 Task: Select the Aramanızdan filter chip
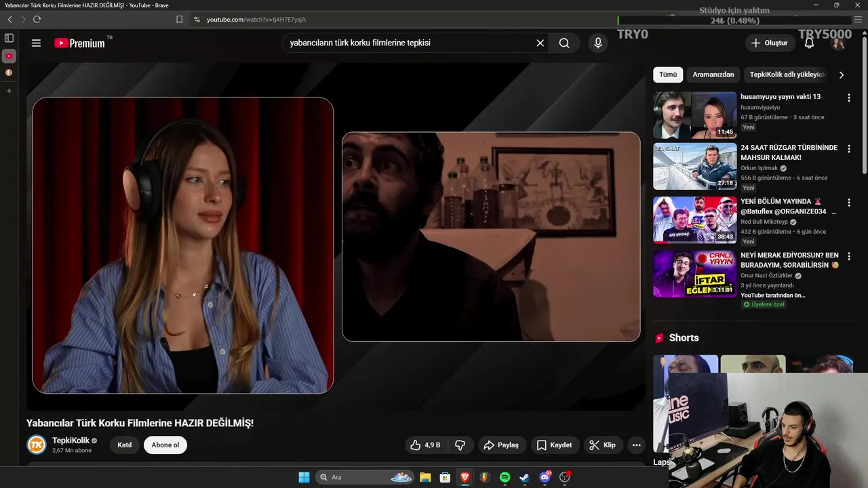713,75
